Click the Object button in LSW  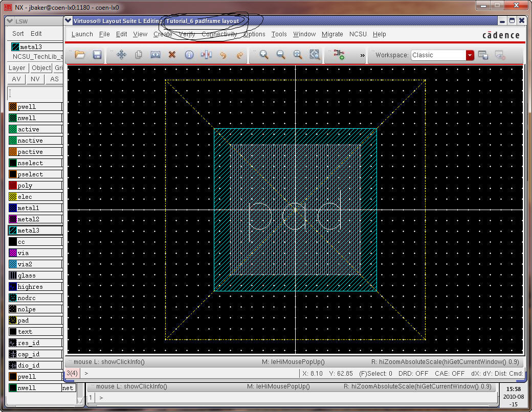41,68
